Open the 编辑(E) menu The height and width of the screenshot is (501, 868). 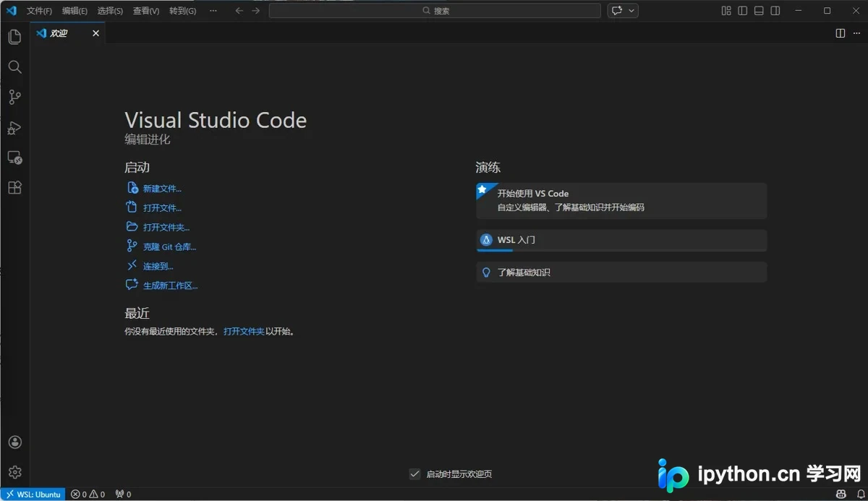(75, 11)
